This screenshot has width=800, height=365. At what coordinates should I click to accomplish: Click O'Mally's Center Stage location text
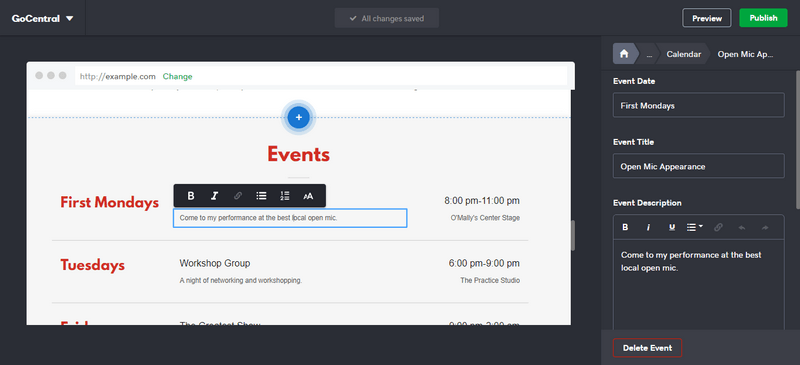click(x=485, y=218)
